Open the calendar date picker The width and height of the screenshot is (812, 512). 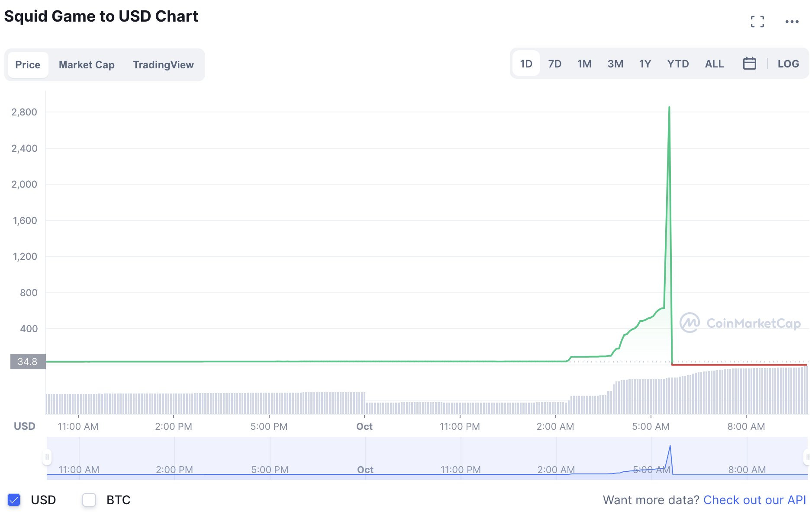(x=750, y=64)
